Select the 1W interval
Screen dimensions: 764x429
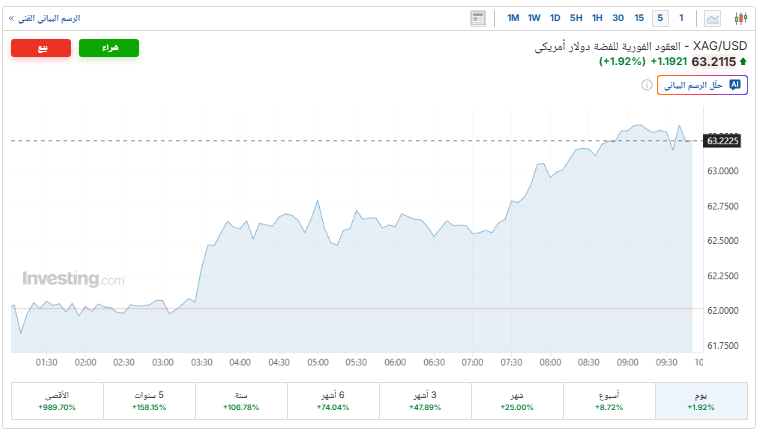[x=534, y=18]
